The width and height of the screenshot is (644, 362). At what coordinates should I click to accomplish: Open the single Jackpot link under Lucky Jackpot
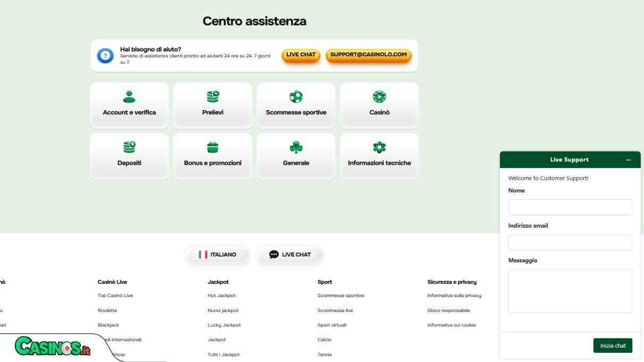(217, 340)
